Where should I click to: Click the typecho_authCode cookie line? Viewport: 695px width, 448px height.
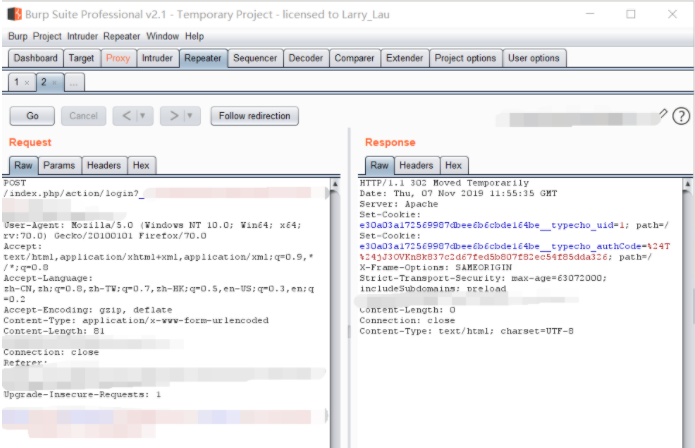tap(515, 252)
